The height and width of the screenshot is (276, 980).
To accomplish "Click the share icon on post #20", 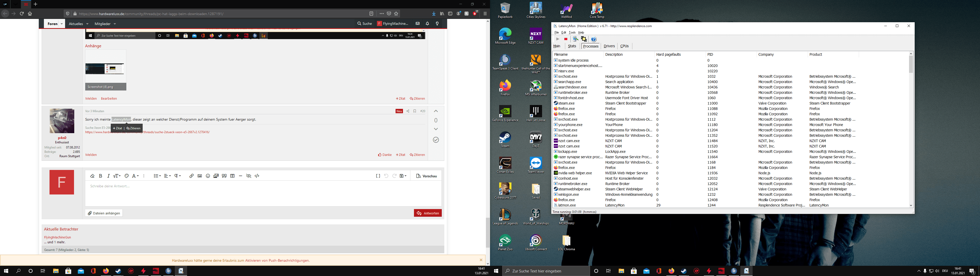I will point(408,111).
